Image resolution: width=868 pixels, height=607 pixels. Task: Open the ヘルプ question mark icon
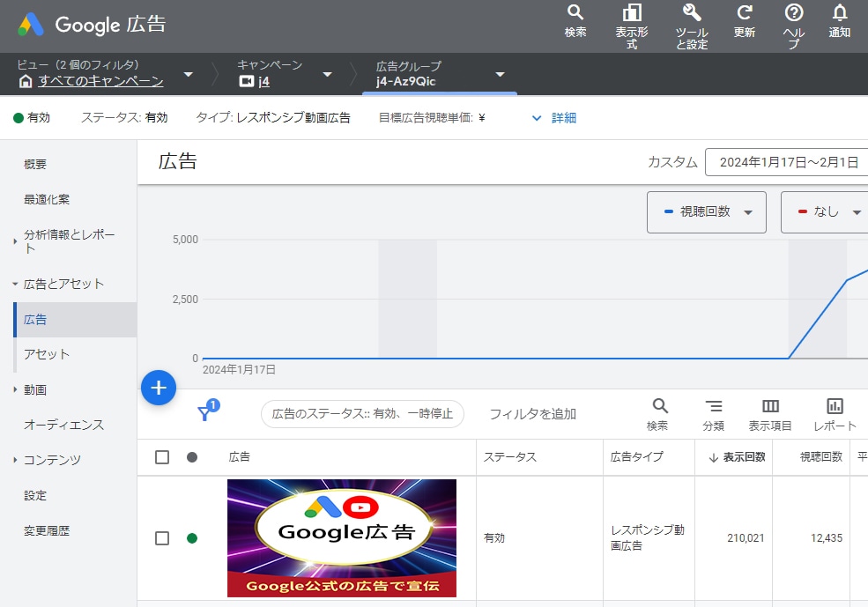pyautogui.click(x=794, y=12)
